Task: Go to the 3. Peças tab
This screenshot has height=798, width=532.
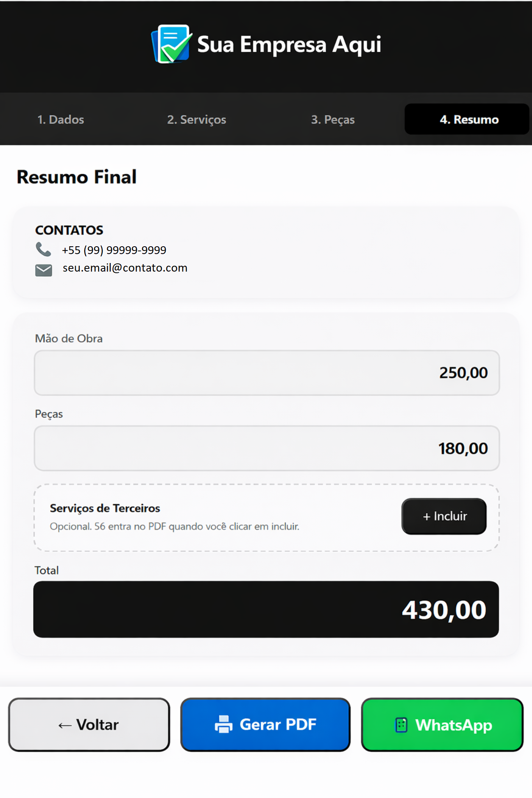Action: pyautogui.click(x=332, y=120)
